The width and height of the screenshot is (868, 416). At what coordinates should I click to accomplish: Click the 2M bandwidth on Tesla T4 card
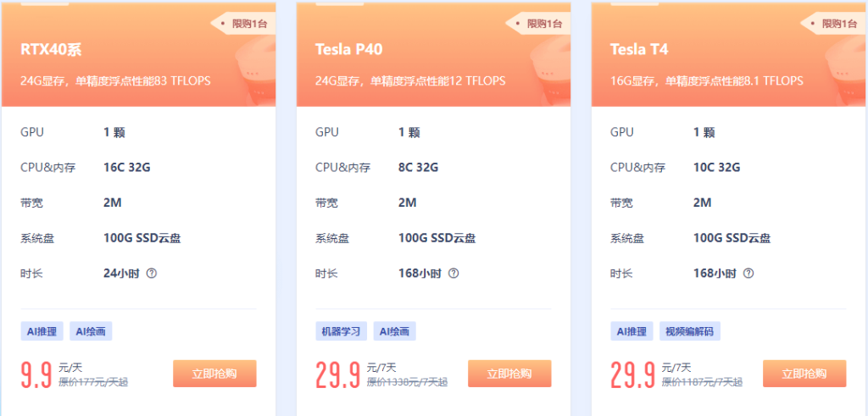click(x=703, y=203)
